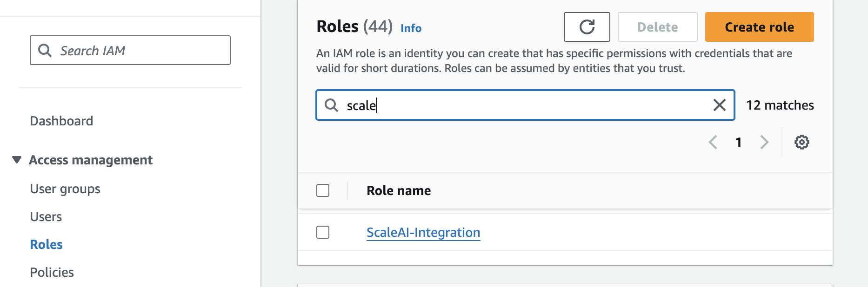The width and height of the screenshot is (868, 287).
Task: Click the roles filter magnifier icon
Action: [x=331, y=105]
